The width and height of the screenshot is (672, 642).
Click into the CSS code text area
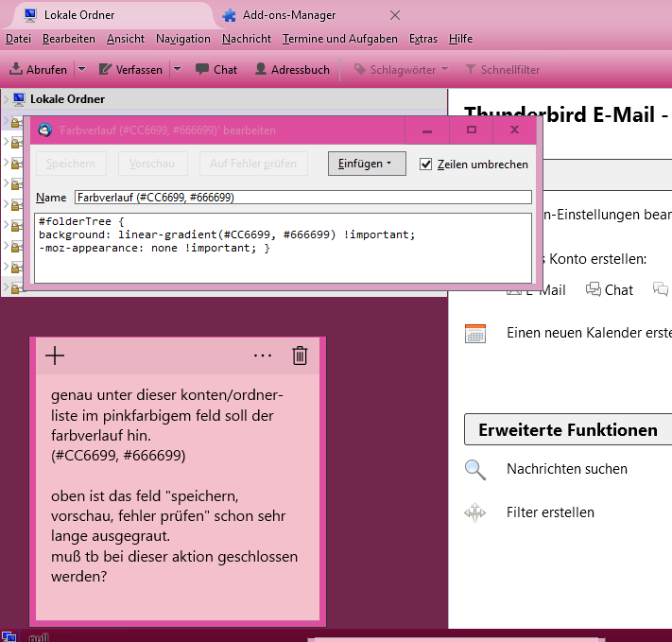[x=283, y=248]
